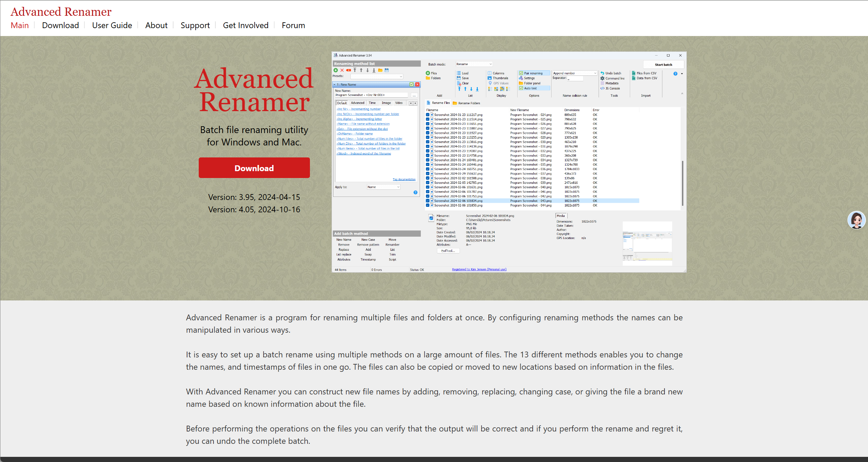Toggle the Auto test checkbox
Screen dimensions: 868x462
pos(521,88)
